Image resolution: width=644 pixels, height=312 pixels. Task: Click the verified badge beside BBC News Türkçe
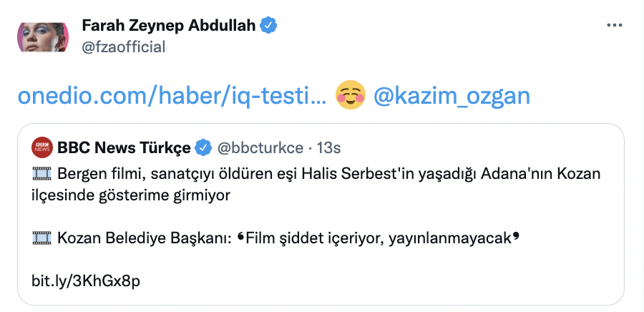click(x=203, y=148)
